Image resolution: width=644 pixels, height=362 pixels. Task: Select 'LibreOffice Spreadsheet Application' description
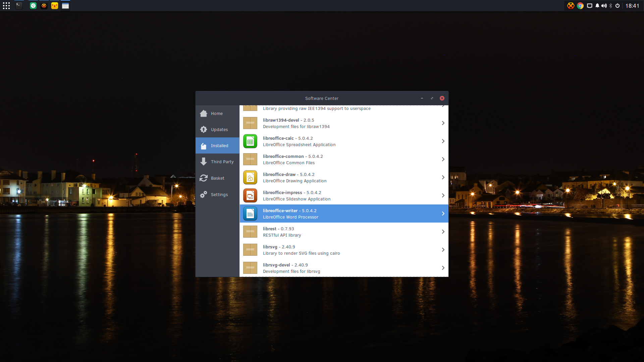click(x=299, y=145)
